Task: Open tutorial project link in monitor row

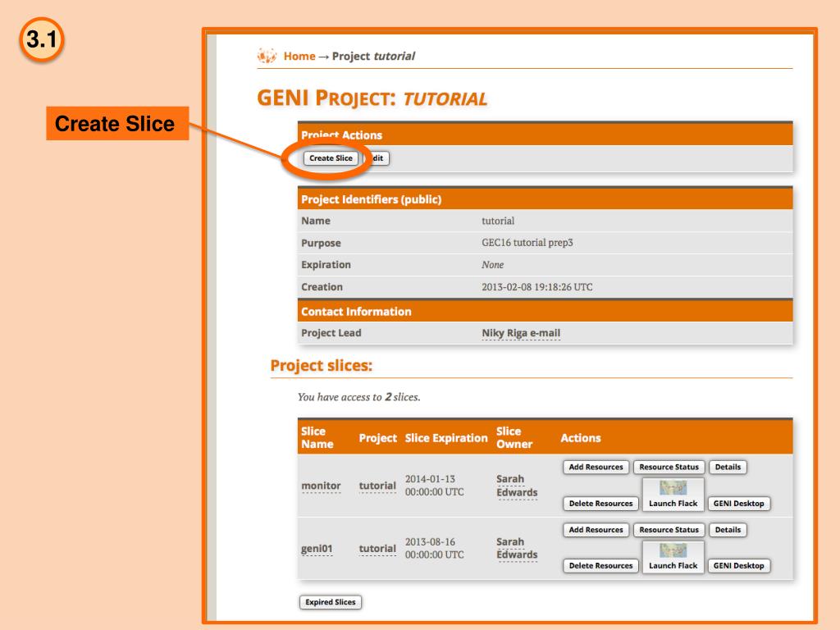Action: [377, 486]
